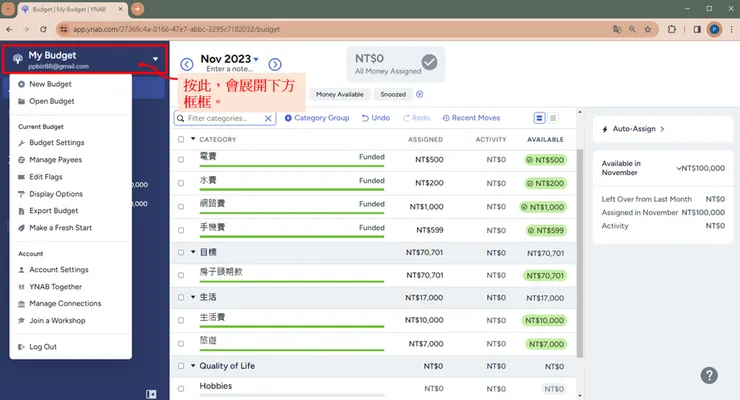
Task: Collapse the Available in November breakdown
Action: (679, 168)
